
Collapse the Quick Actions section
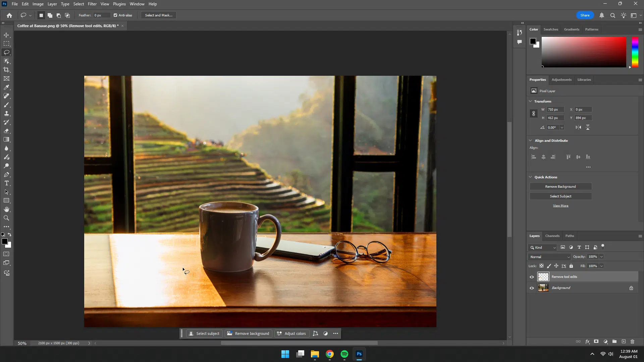(530, 177)
